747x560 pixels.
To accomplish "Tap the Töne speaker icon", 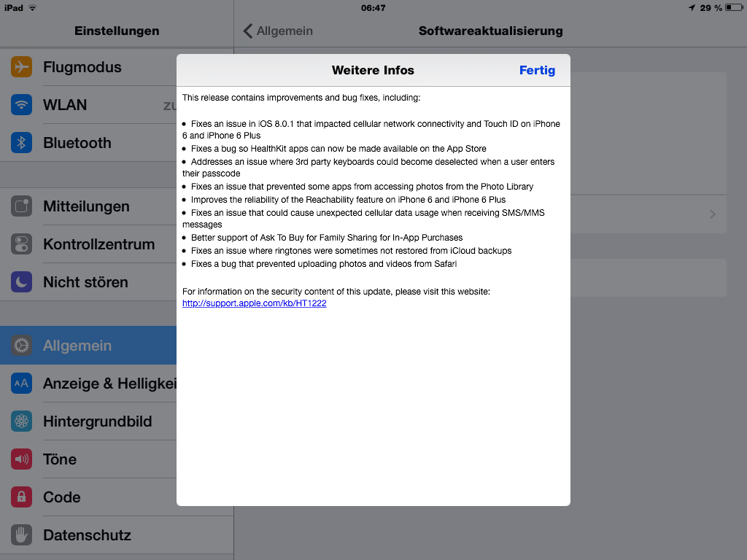I will coord(21,459).
